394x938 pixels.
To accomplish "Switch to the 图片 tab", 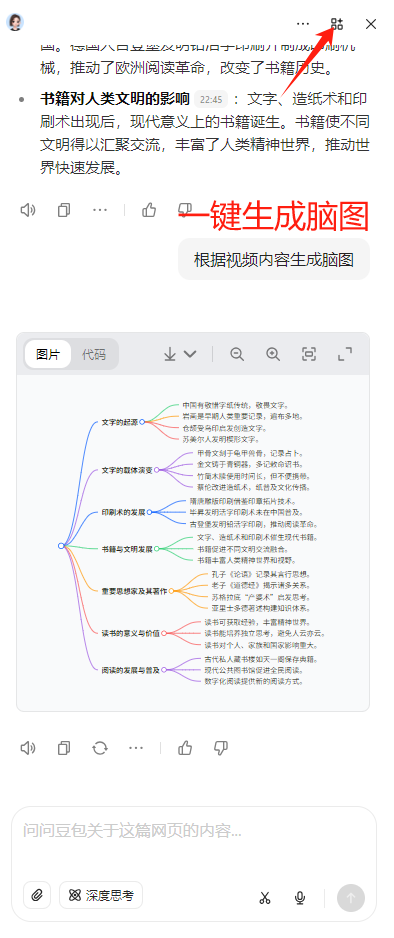I will coord(48,354).
